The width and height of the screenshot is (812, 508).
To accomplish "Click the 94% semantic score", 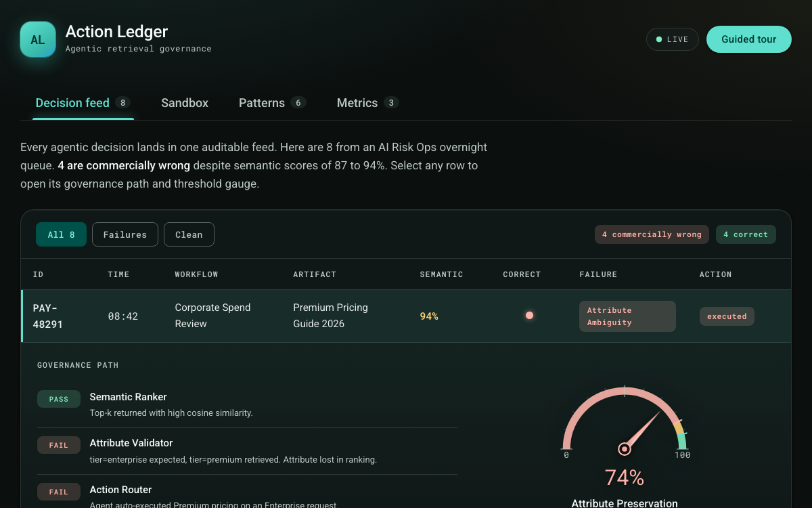I will [429, 316].
